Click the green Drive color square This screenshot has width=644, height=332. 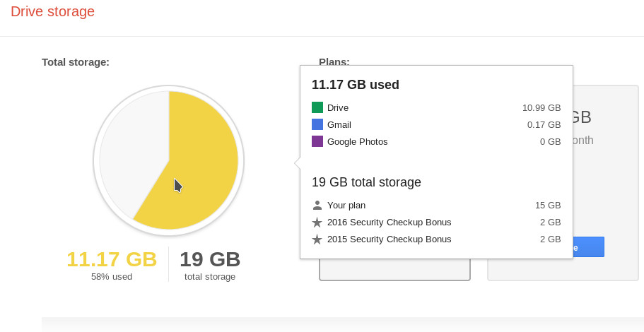317,107
